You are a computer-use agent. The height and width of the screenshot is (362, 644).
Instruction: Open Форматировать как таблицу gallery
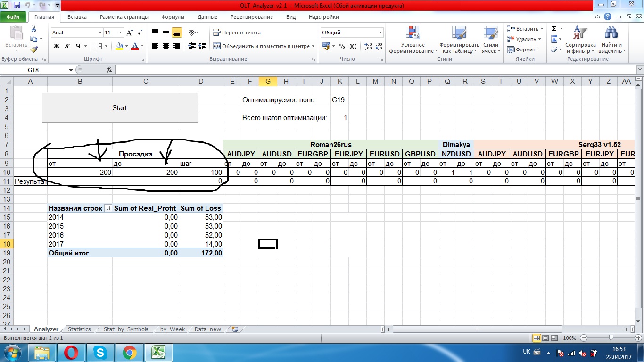point(459,40)
